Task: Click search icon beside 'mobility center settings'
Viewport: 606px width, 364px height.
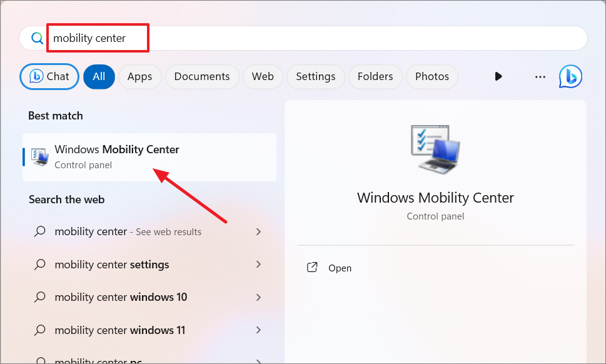Action: coord(40,265)
